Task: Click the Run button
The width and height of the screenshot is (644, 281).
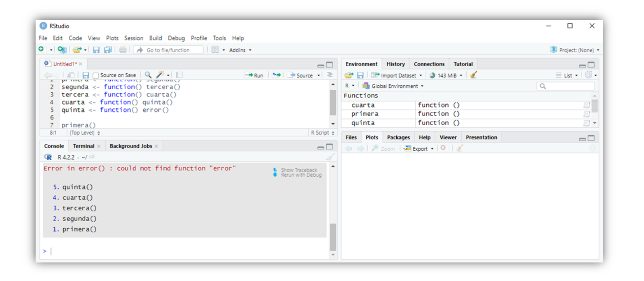Action: [254, 75]
